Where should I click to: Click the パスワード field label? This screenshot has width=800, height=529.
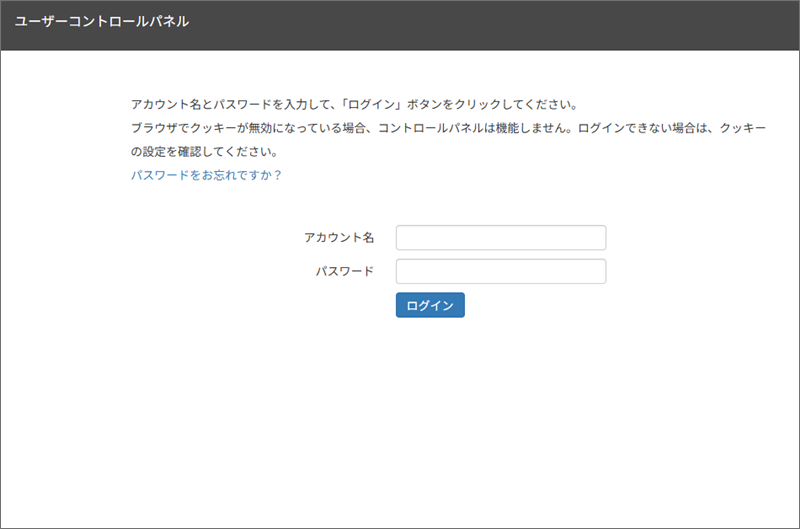point(345,272)
